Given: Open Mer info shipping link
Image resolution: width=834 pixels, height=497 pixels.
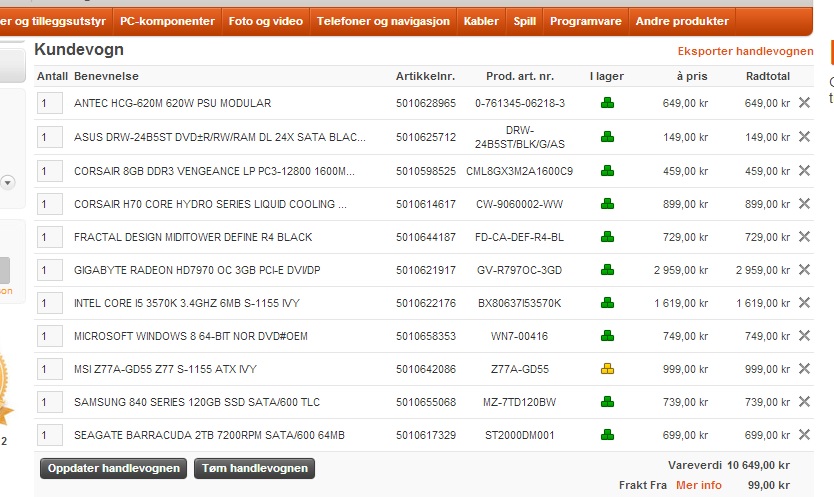Looking at the screenshot, I should (x=698, y=485).
